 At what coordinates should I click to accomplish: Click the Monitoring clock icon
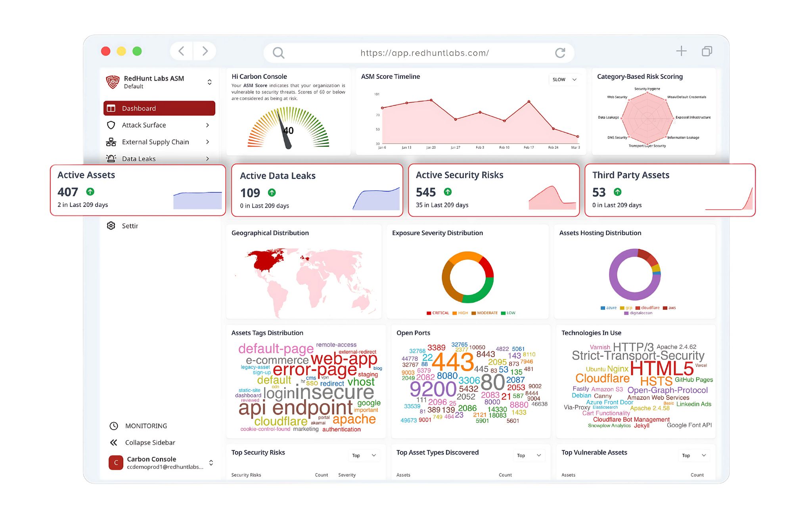[114, 426]
